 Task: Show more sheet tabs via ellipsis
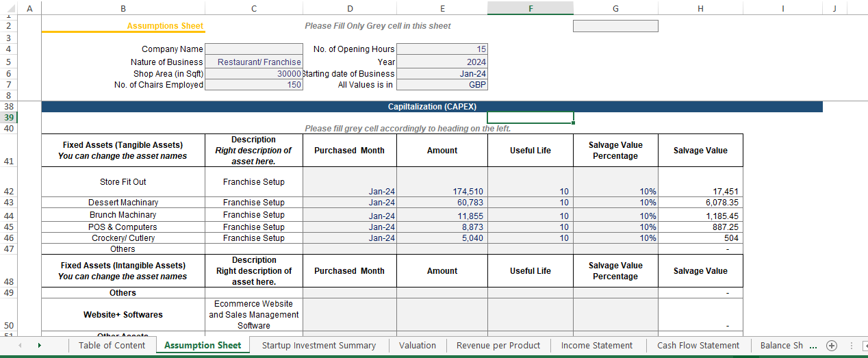(x=813, y=346)
